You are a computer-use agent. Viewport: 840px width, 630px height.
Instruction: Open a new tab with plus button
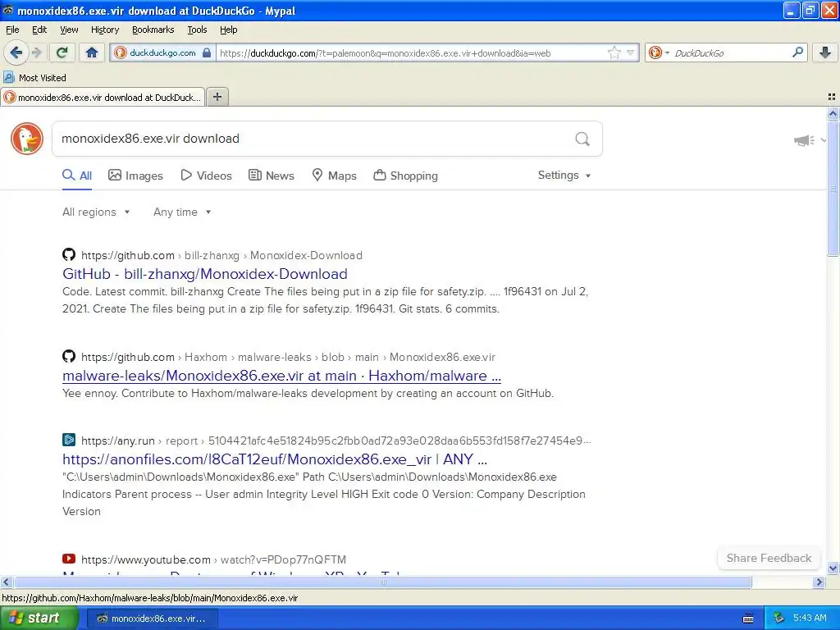pos(217,97)
